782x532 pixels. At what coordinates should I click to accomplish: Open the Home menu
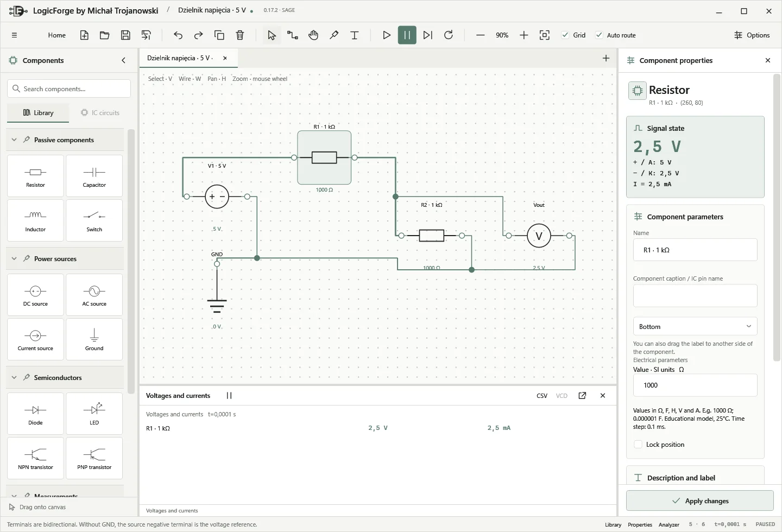pos(57,35)
